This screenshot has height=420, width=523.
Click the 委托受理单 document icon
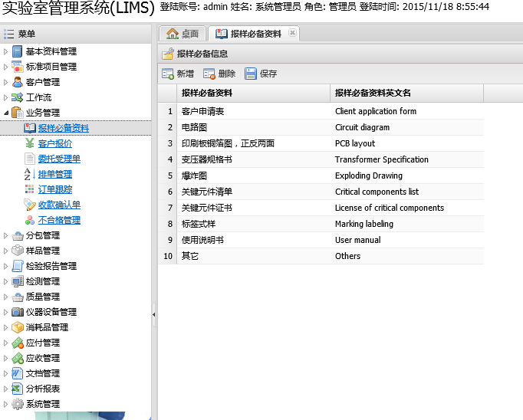pos(30,159)
